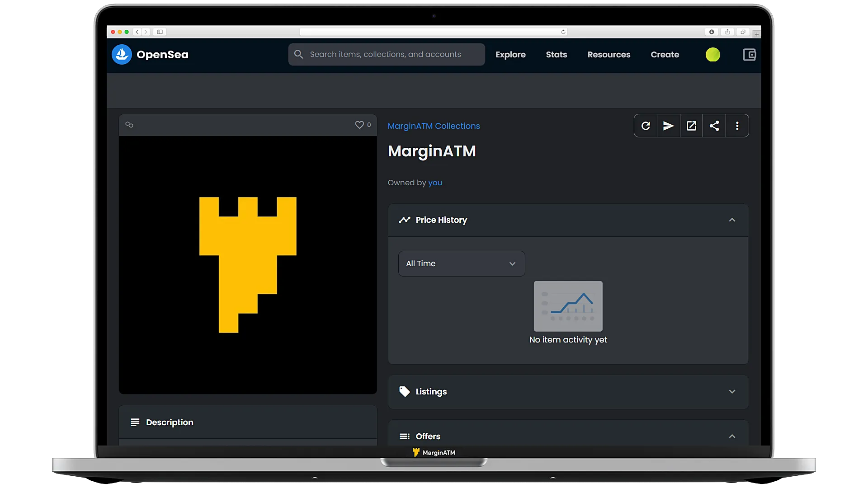Click the wallet icon top right

coord(750,54)
